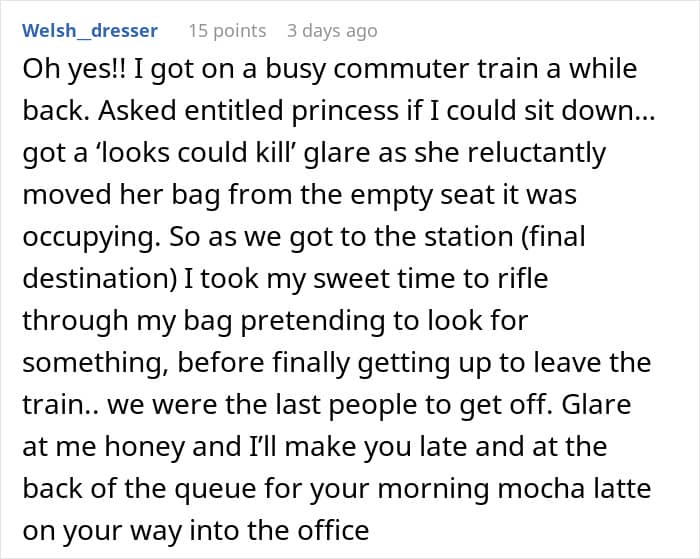The width and height of the screenshot is (700, 559).
Task: Click the 15 points score label
Action: (x=227, y=31)
